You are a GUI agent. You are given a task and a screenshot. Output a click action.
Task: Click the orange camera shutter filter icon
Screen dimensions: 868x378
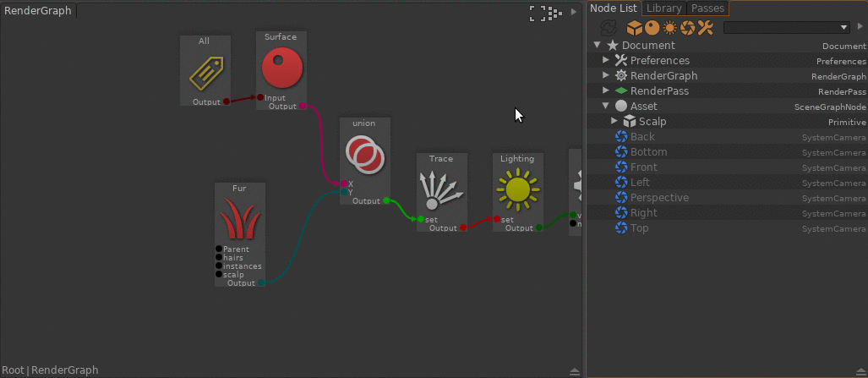click(688, 28)
